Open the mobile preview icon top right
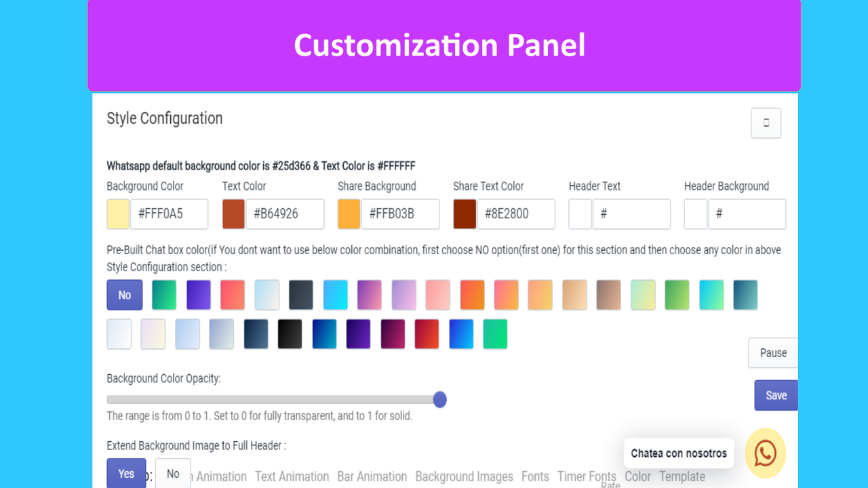 [766, 123]
